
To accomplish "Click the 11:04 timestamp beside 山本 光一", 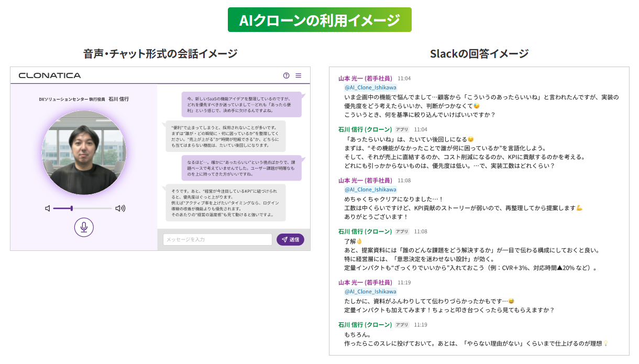I will point(404,78).
